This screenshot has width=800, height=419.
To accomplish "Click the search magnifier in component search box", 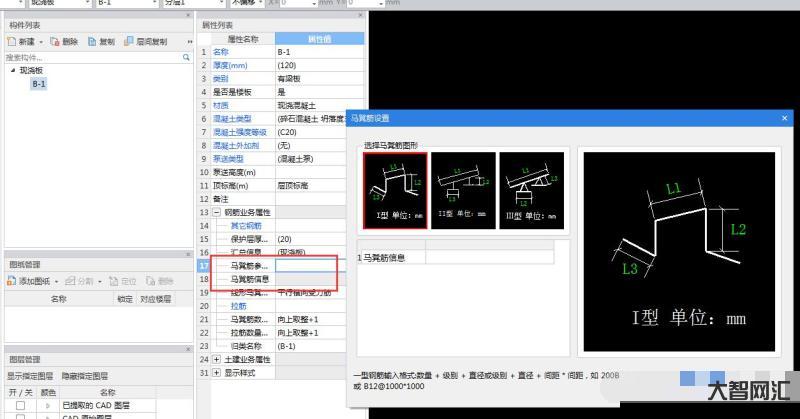I will click(x=186, y=58).
